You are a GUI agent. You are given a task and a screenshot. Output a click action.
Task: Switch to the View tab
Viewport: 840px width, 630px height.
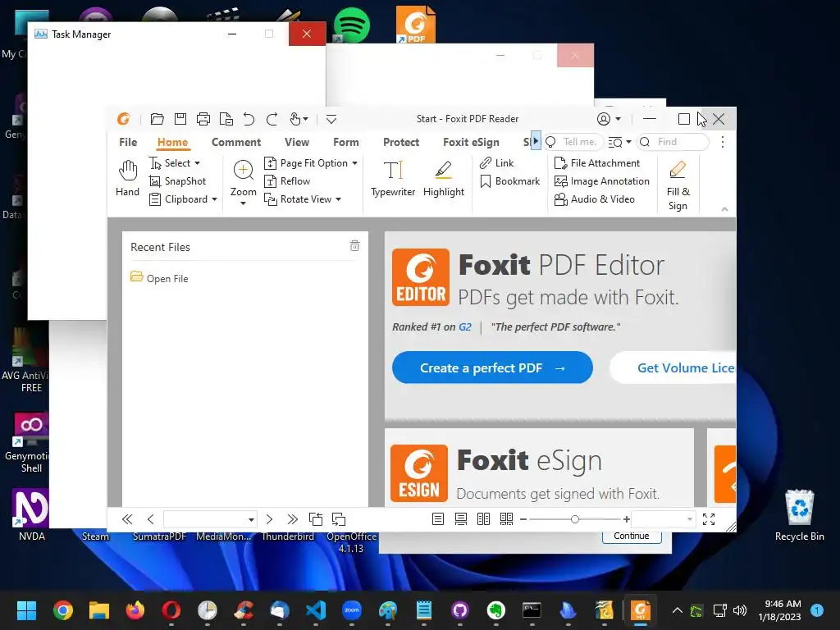click(297, 142)
